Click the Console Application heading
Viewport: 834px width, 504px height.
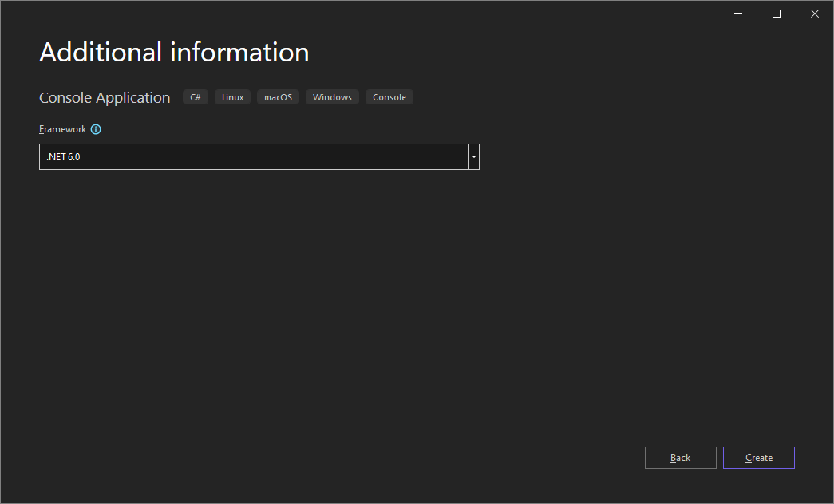tap(105, 98)
